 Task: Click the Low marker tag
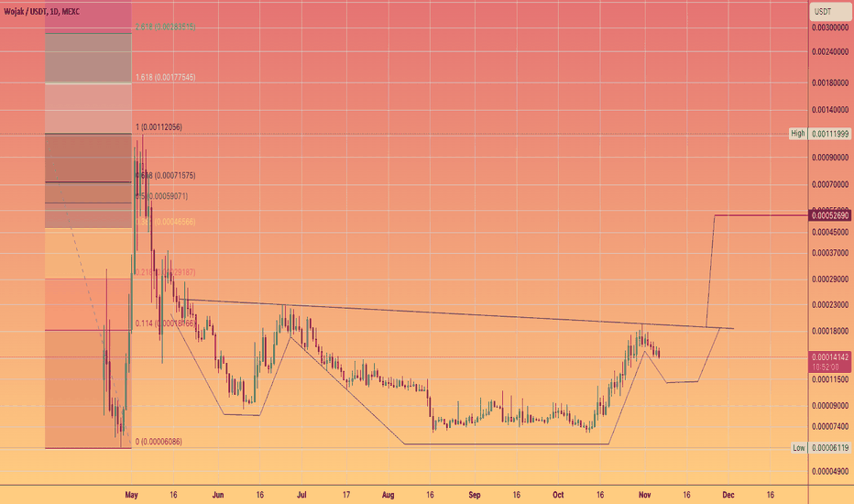pyautogui.click(x=798, y=448)
